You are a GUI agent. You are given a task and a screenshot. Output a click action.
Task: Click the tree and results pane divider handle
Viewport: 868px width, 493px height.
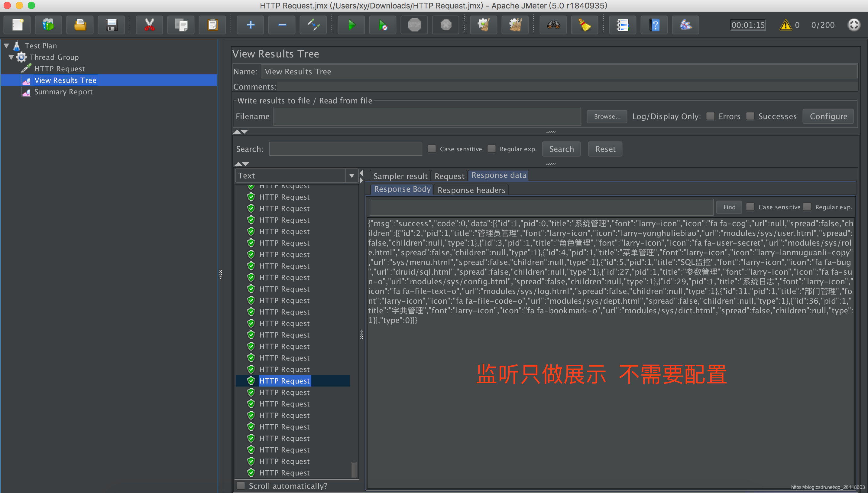(x=221, y=274)
